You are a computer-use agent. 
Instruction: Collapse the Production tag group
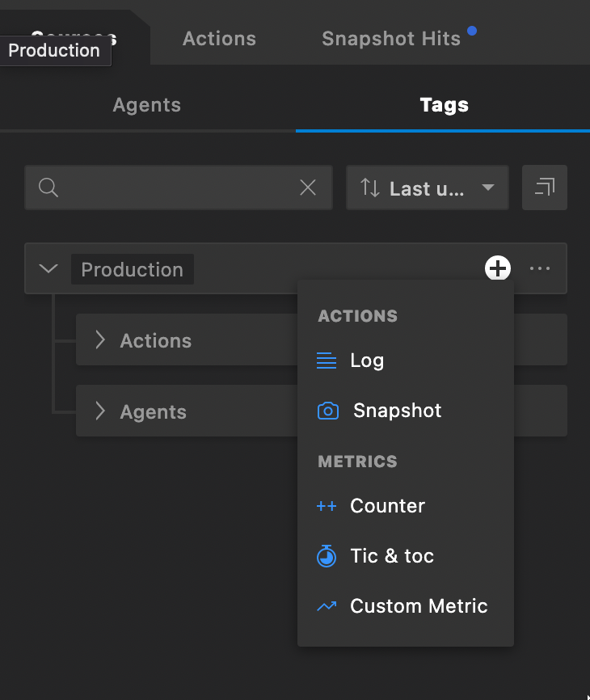click(x=49, y=268)
